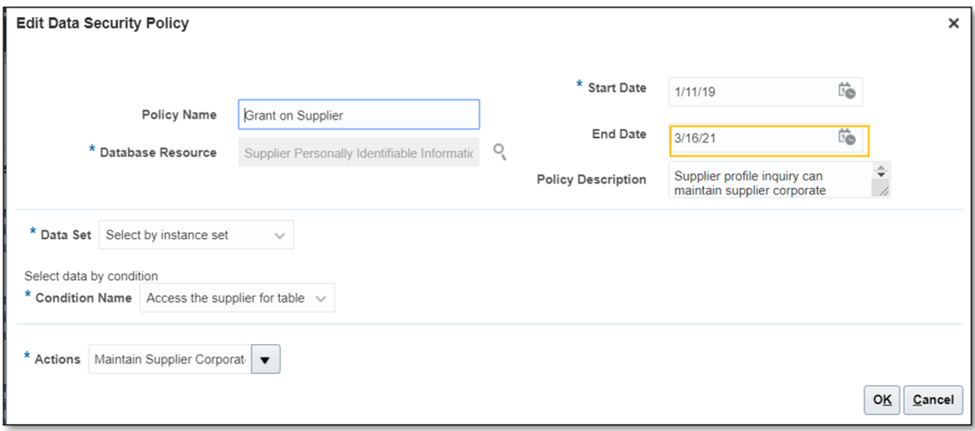The width and height of the screenshot is (975, 431).
Task: Select the 'Select by instance set' value
Action: [167, 235]
